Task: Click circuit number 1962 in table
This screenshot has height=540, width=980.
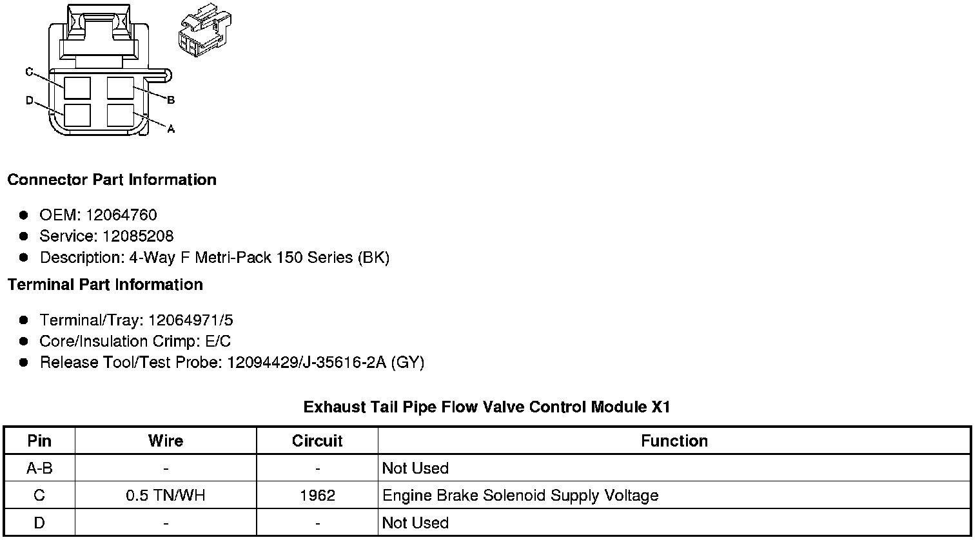Action: (x=317, y=496)
